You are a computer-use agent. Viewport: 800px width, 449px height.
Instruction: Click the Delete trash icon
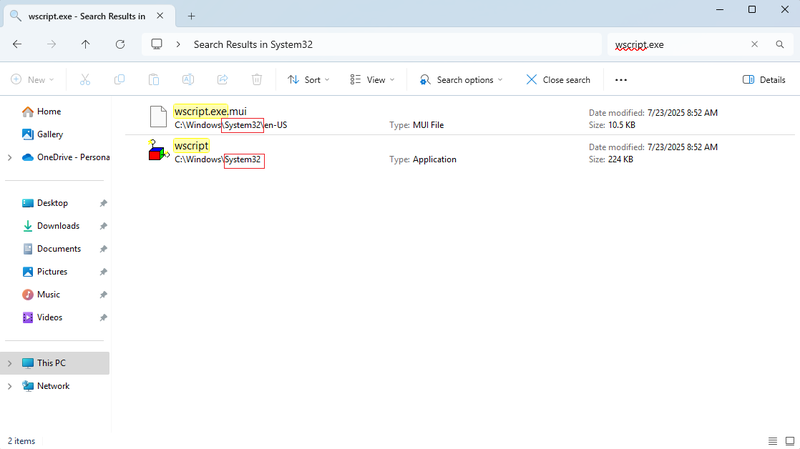tap(257, 80)
